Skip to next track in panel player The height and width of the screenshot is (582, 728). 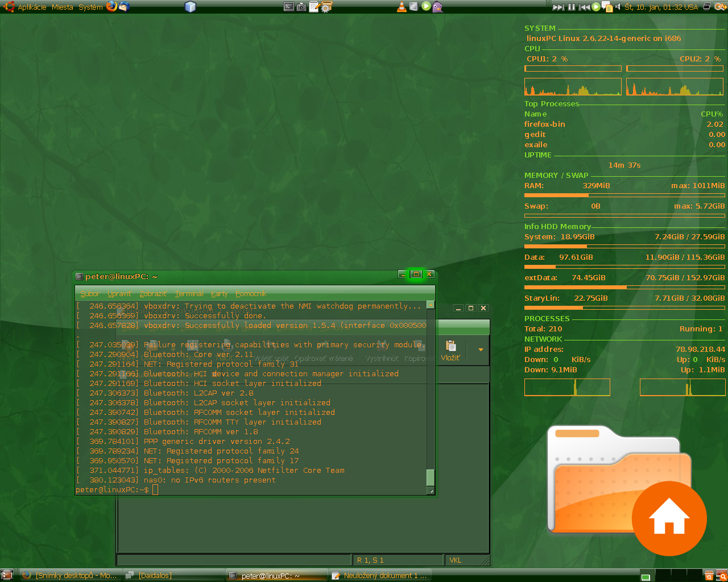coord(559,7)
